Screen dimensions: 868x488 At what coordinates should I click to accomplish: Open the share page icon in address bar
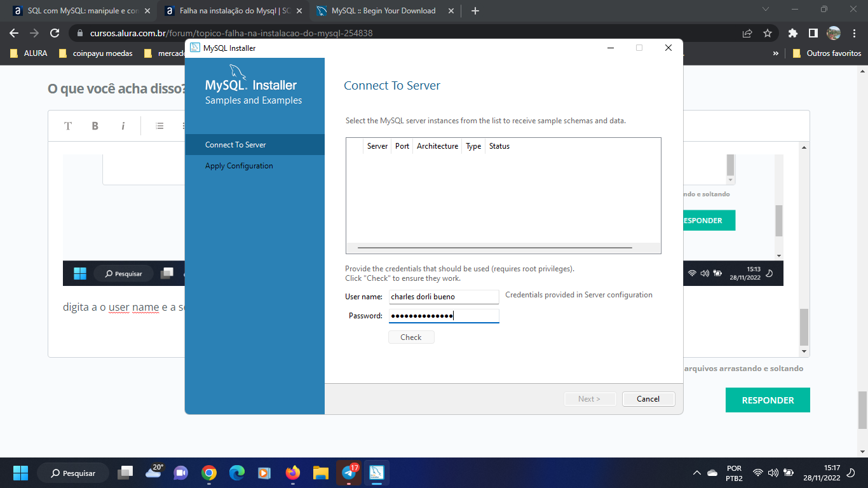[747, 33]
